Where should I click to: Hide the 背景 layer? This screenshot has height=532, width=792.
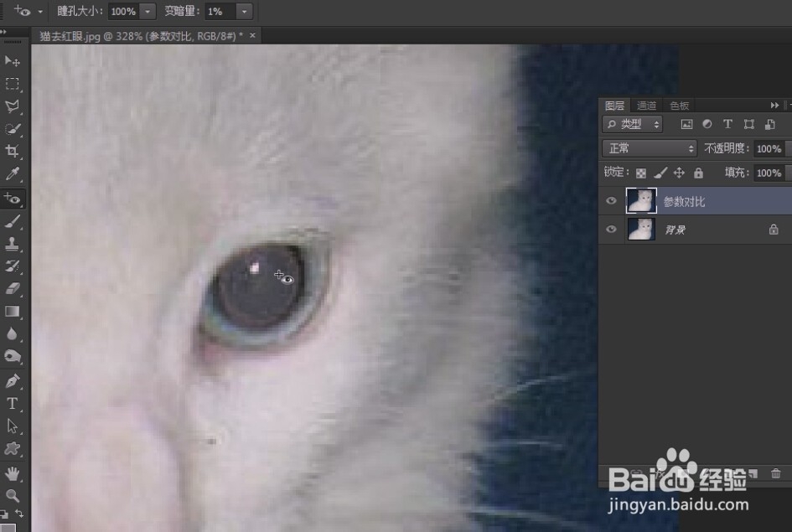coord(611,230)
